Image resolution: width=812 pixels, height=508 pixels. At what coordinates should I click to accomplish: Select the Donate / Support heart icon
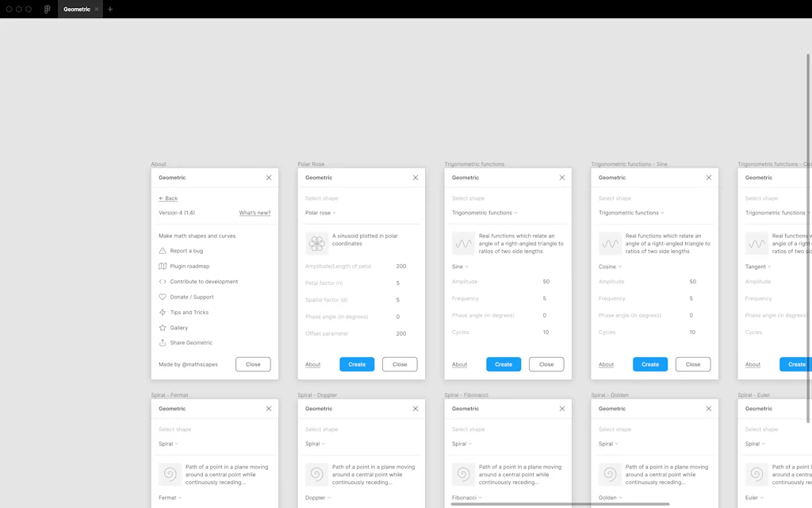click(x=163, y=296)
